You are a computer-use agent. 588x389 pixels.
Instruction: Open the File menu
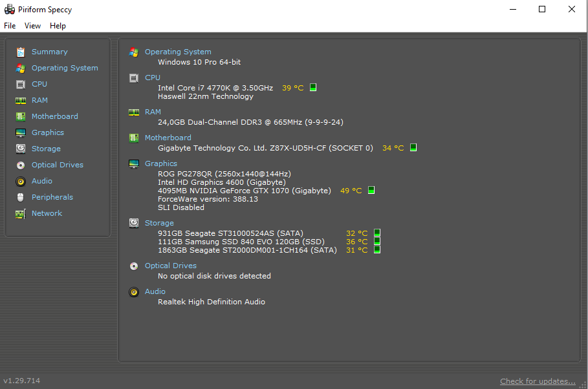pyautogui.click(x=10, y=25)
